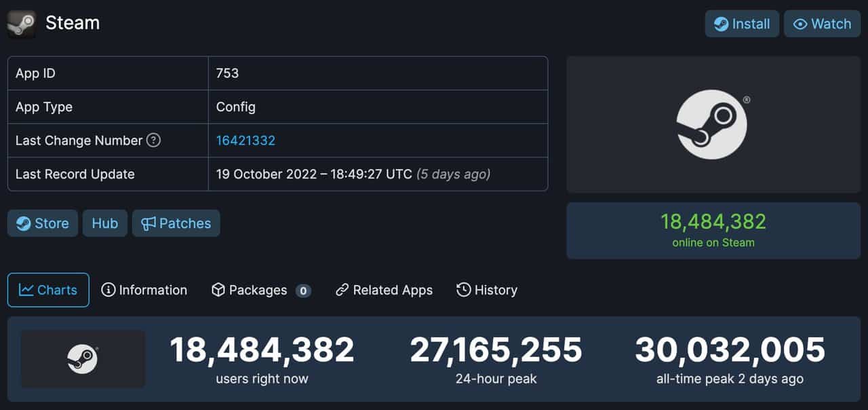The height and width of the screenshot is (410, 868).
Task: Click the App ID value 753
Action: (227, 73)
